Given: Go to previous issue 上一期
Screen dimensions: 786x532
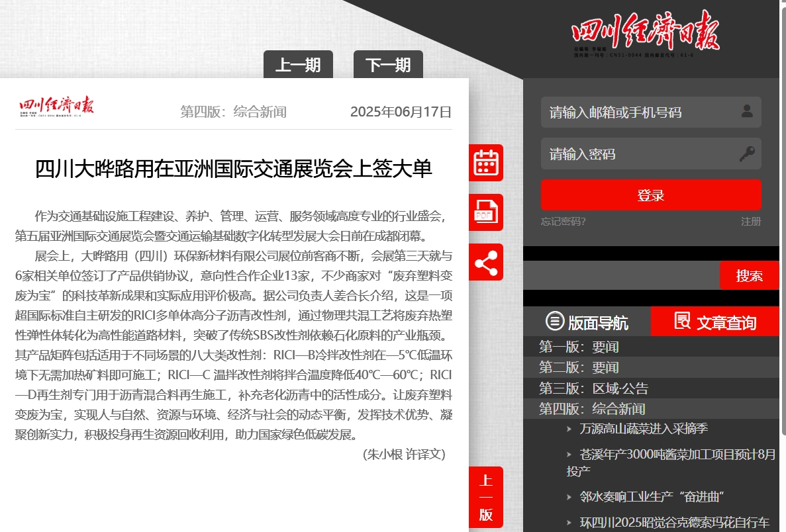Looking at the screenshot, I should [298, 65].
